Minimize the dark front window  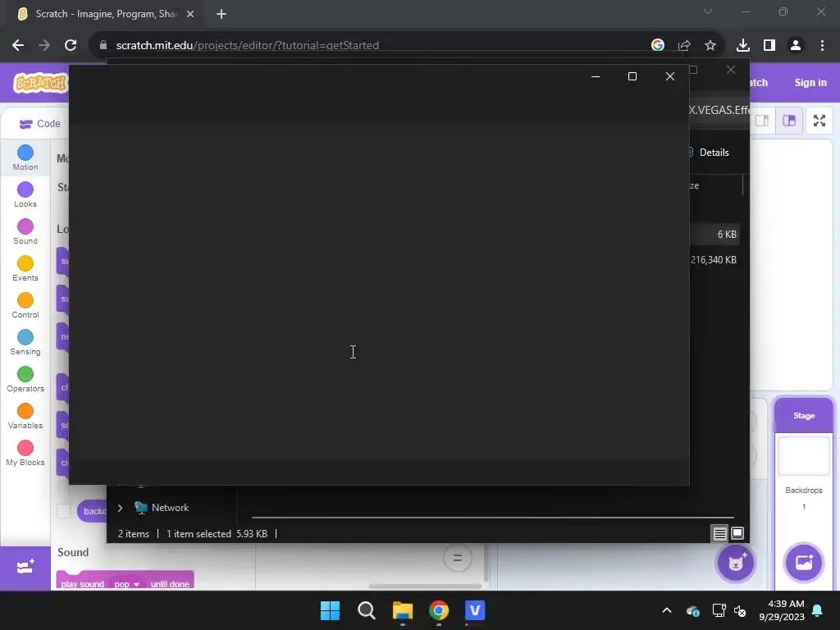[x=596, y=76]
